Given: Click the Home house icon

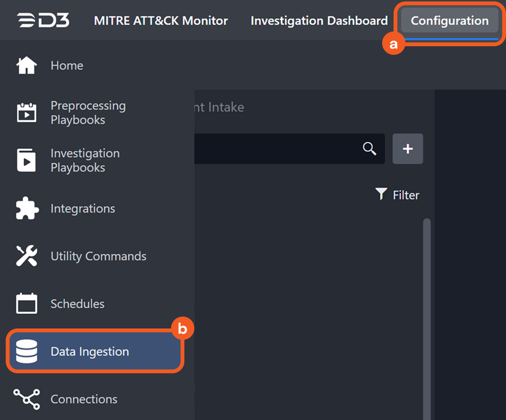Looking at the screenshot, I should pos(27,65).
